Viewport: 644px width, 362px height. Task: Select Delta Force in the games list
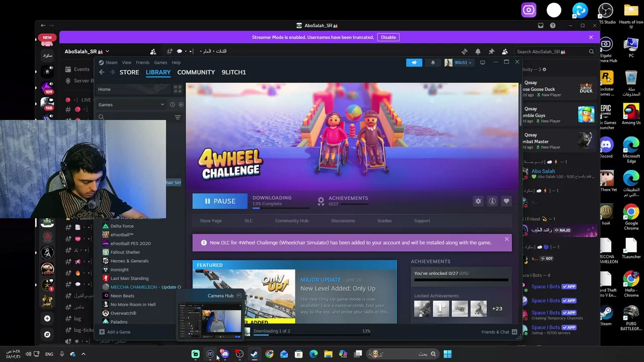coord(122,226)
